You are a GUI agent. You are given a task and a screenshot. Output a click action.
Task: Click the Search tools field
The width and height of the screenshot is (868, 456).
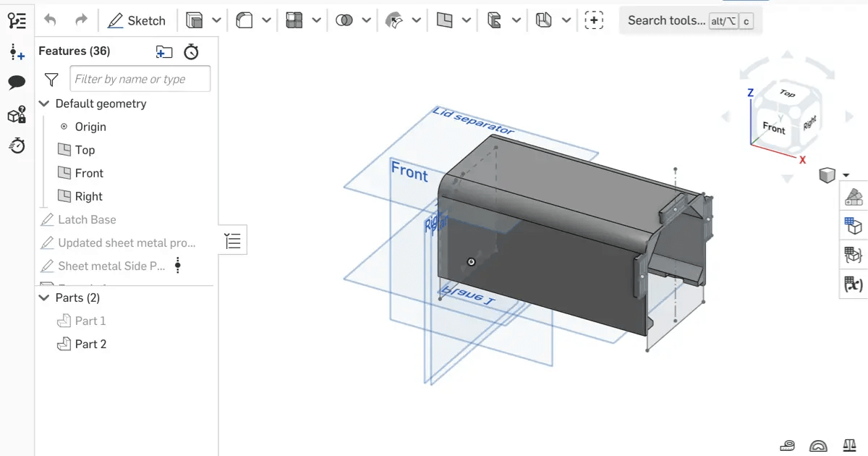click(665, 20)
